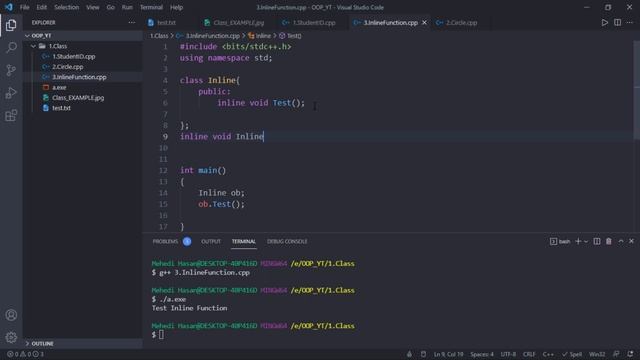Open the Edit menu
The height and width of the screenshot is (360, 640).
pyautogui.click(x=41, y=7)
